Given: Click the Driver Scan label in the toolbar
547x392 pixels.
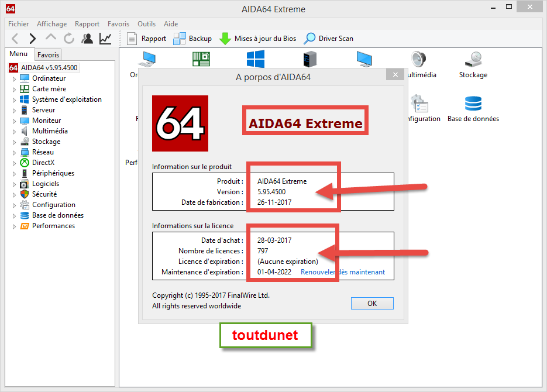Looking at the screenshot, I should (x=336, y=39).
